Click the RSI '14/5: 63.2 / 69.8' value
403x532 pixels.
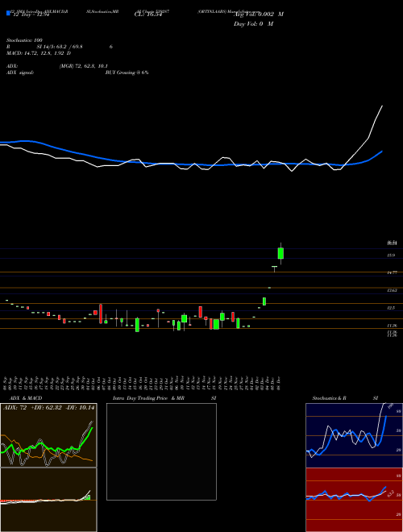[x=64, y=47]
